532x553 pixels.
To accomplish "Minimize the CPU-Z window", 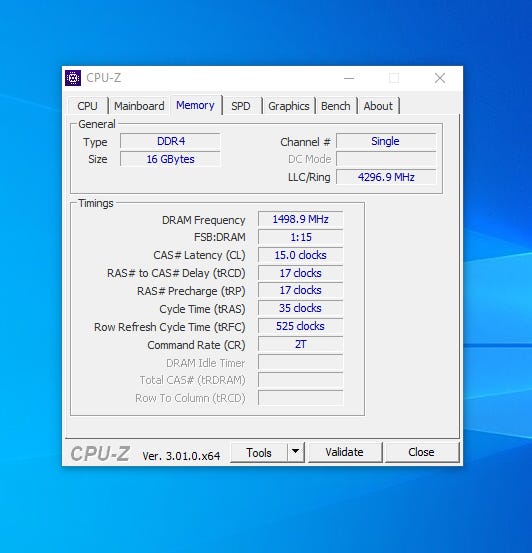I will (x=349, y=78).
